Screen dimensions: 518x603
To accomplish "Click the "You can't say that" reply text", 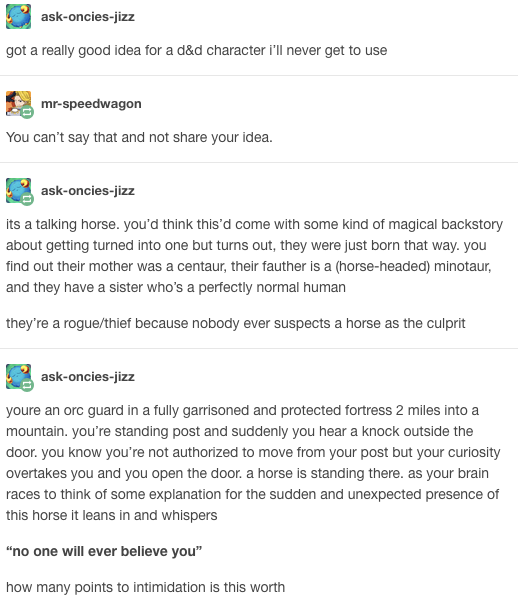I will point(139,137).
